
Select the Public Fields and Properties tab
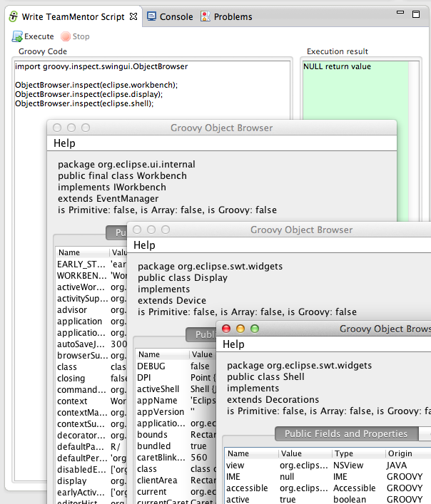point(346,433)
